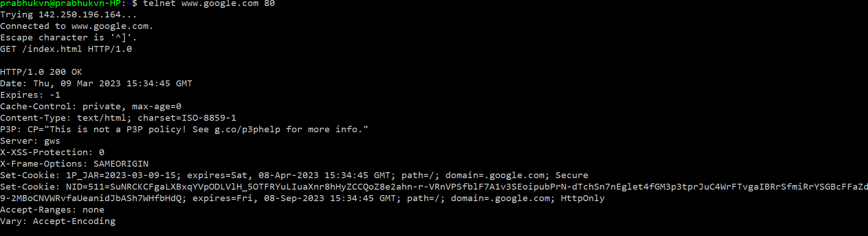
Task: Click the prabhukvn@prabhukvn-HP shell prompt
Action: pos(62,4)
